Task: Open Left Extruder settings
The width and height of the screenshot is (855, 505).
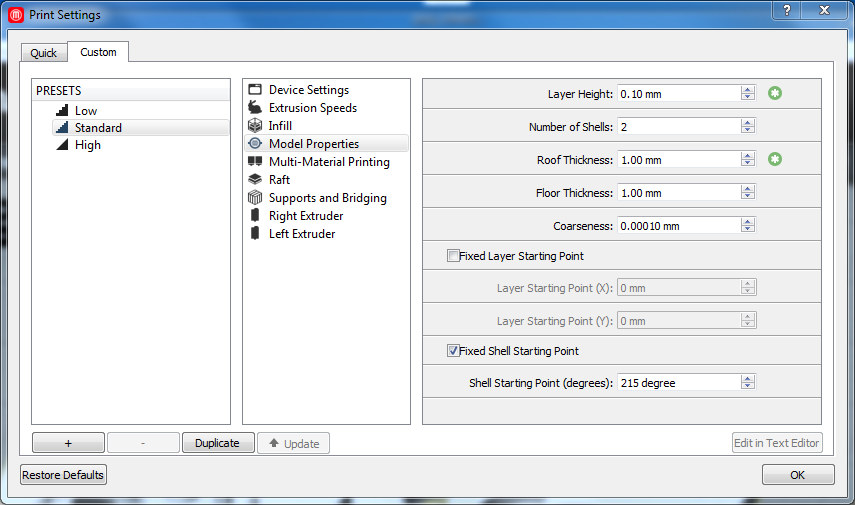Action: (326, 233)
